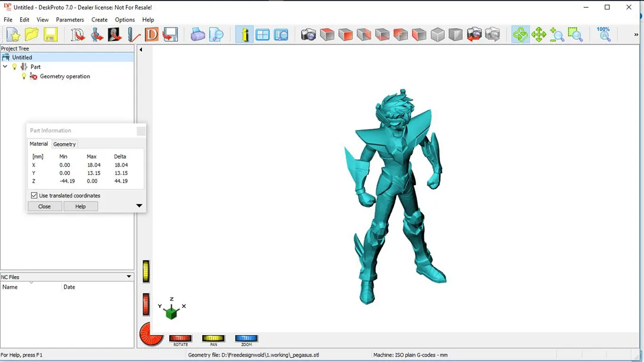Click the blue ZOOM thumbwheel slider
The width and height of the screenshot is (644, 362).
246,338
